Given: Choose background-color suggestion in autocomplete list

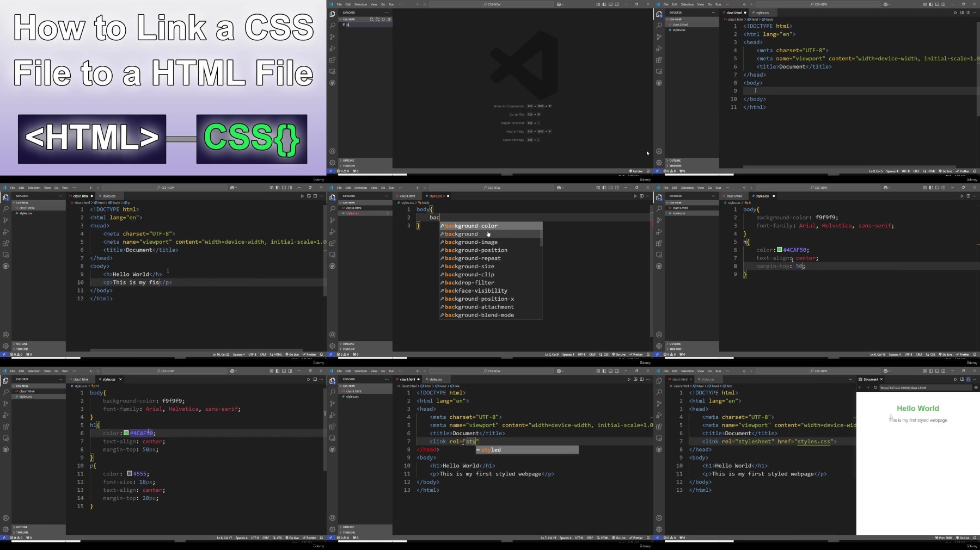Looking at the screenshot, I should pos(491,226).
